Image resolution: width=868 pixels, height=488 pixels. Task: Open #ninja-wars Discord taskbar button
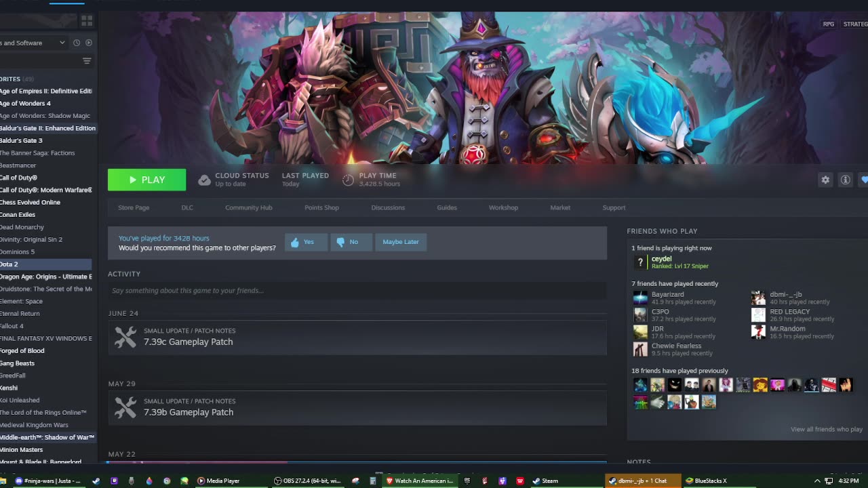coord(47,481)
